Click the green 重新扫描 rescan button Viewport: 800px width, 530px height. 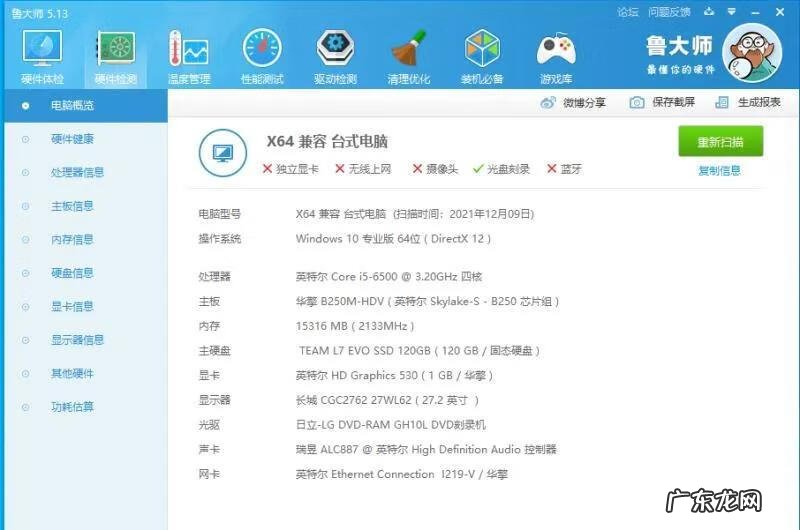(720, 141)
